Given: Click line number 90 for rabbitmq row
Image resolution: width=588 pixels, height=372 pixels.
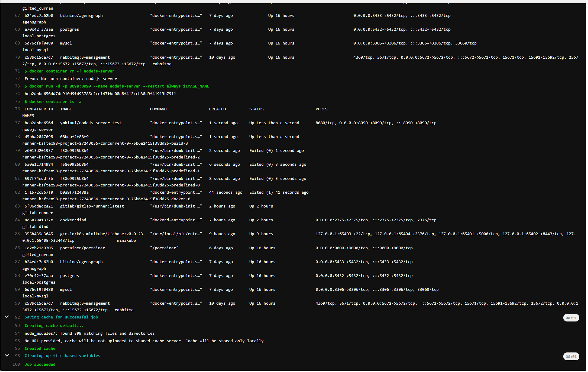Looking at the screenshot, I should (x=17, y=303).
